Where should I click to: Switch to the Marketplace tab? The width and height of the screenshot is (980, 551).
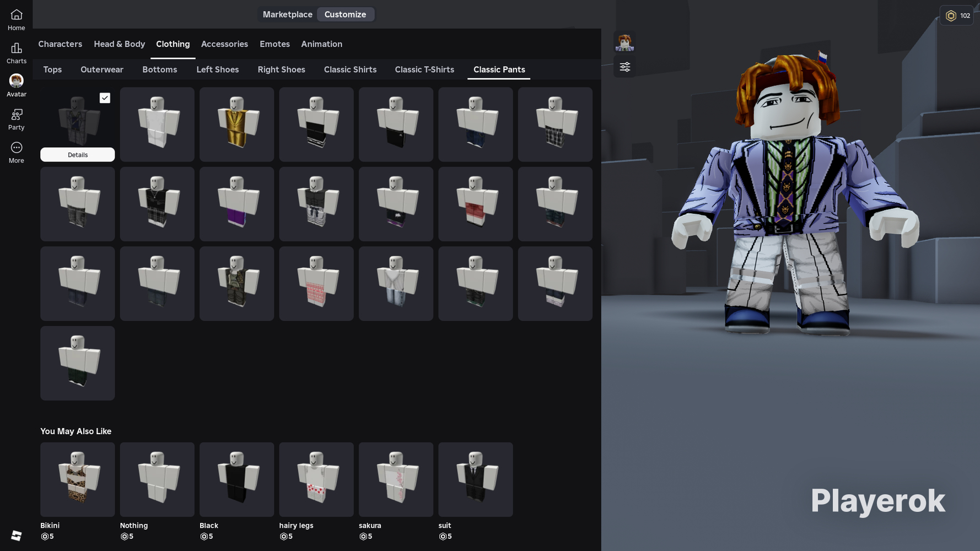287,14
